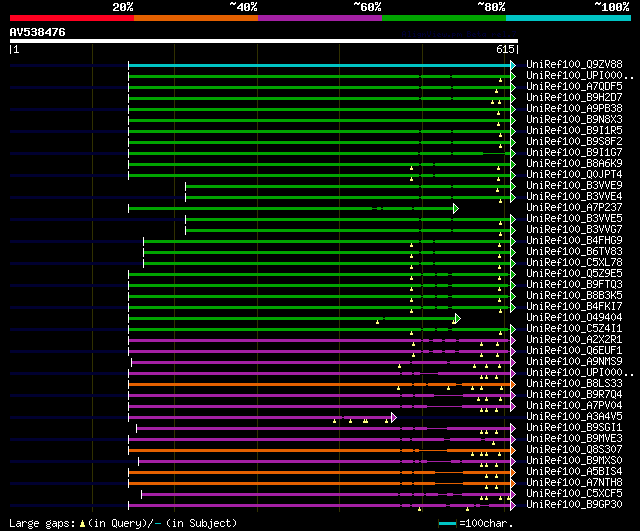Screen dimensions: 640x531
Task: Select the UniRef100_Q6EUF1 label
Action: (x=574, y=351)
